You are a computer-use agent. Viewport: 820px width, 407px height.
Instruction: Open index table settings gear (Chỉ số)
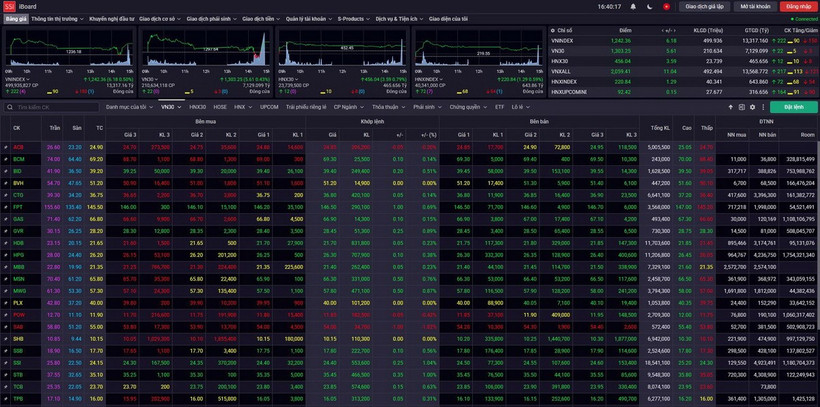pyautogui.click(x=553, y=31)
